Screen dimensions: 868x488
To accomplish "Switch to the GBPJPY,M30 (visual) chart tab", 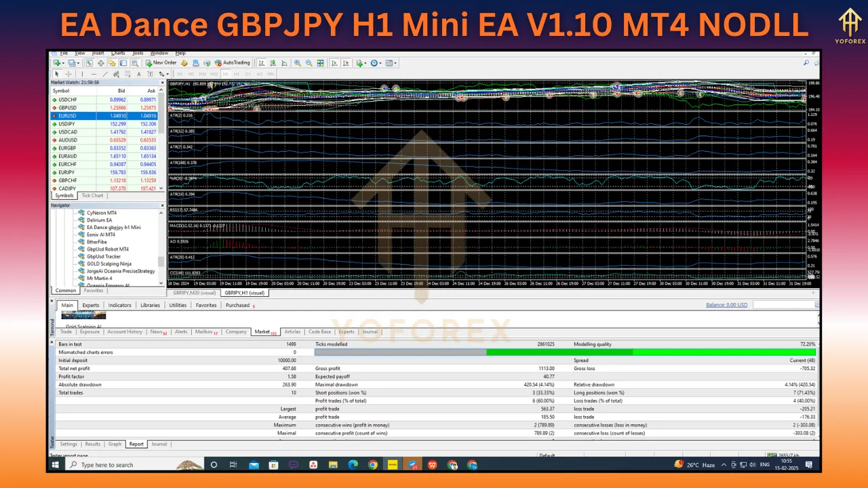I will tap(194, 293).
